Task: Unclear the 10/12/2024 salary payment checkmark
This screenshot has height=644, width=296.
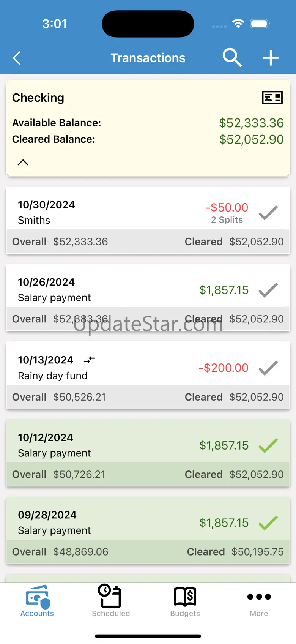Action: [268, 445]
